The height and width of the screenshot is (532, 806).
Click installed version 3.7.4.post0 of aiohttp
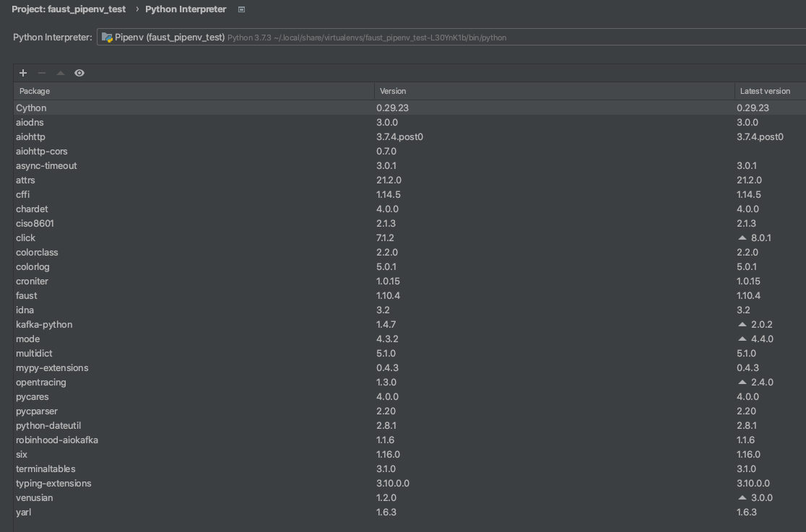tap(399, 136)
